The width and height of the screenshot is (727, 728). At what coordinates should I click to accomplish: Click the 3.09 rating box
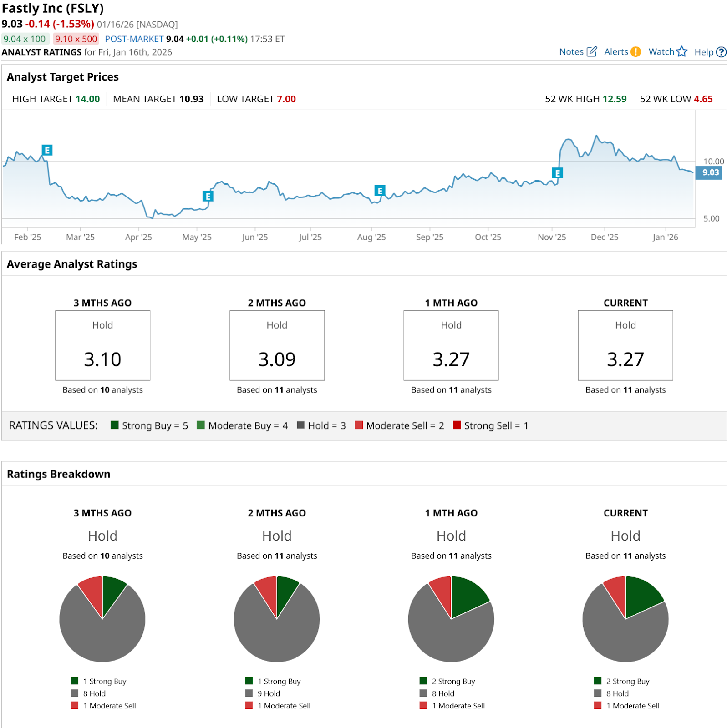(x=277, y=345)
